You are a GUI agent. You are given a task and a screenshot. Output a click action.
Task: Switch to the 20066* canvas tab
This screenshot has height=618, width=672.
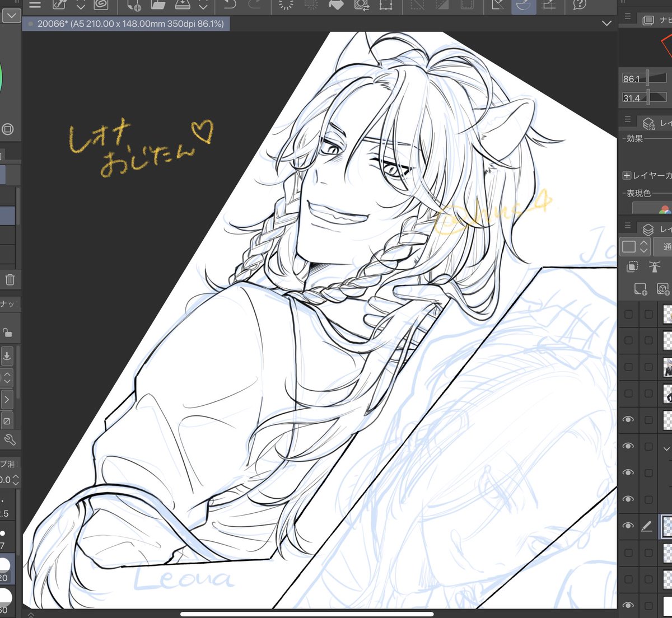[x=126, y=24]
